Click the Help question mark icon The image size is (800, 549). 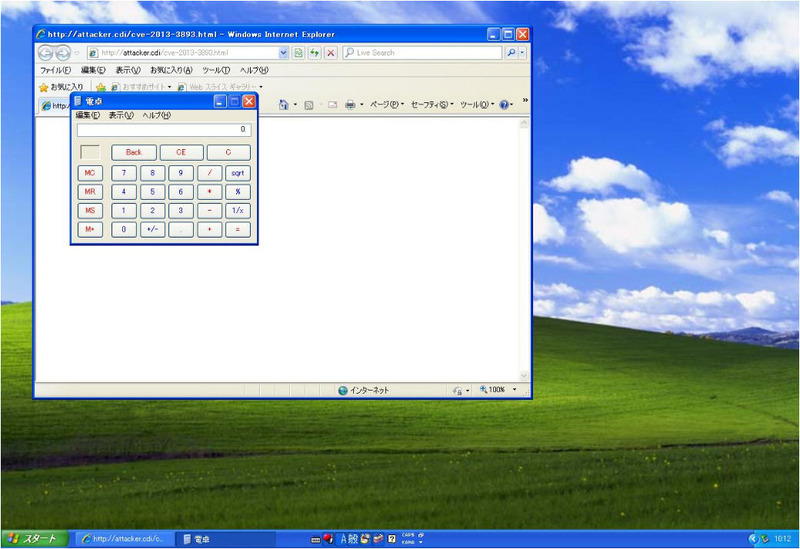(504, 105)
